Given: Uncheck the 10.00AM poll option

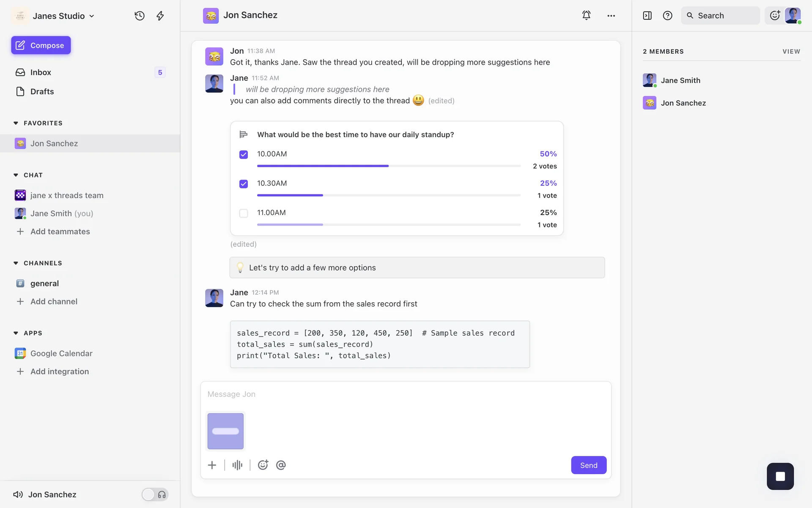Looking at the screenshot, I should 244,155.
